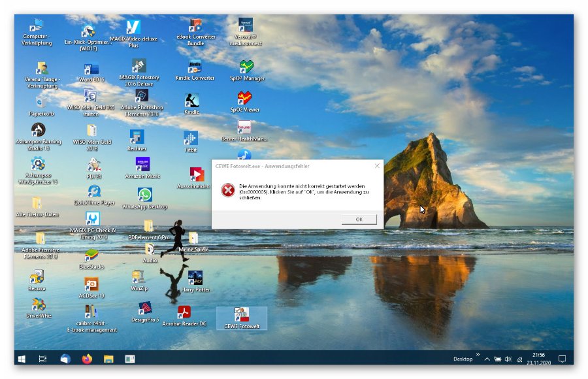Select the BlueStacks desktop icon
The width and height of the screenshot is (588, 379).
[x=91, y=255]
